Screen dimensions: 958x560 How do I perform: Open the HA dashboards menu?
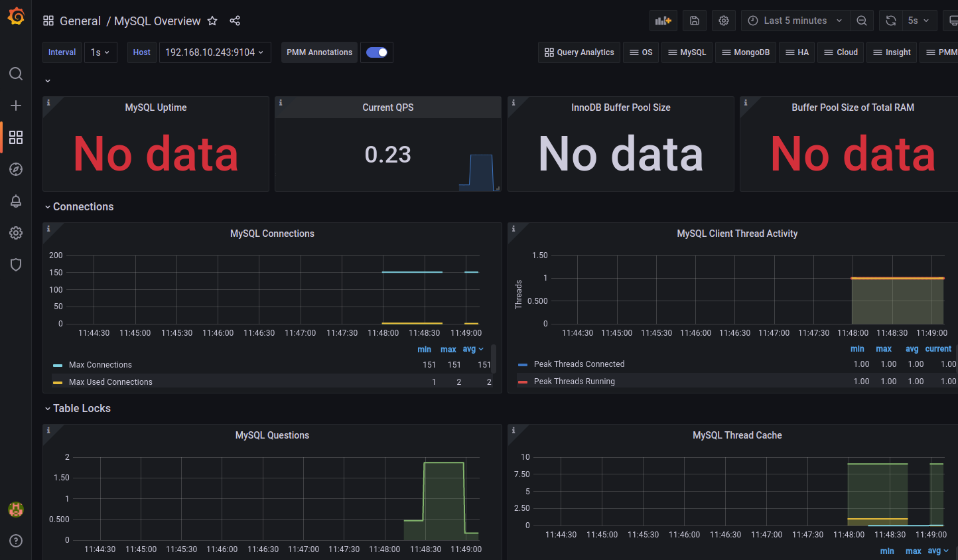point(797,52)
